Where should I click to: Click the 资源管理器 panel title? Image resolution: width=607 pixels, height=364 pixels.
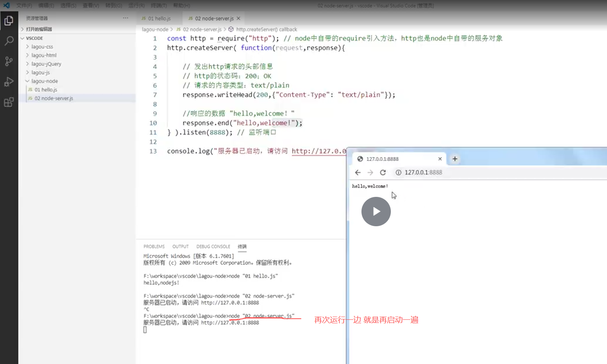(x=37, y=18)
